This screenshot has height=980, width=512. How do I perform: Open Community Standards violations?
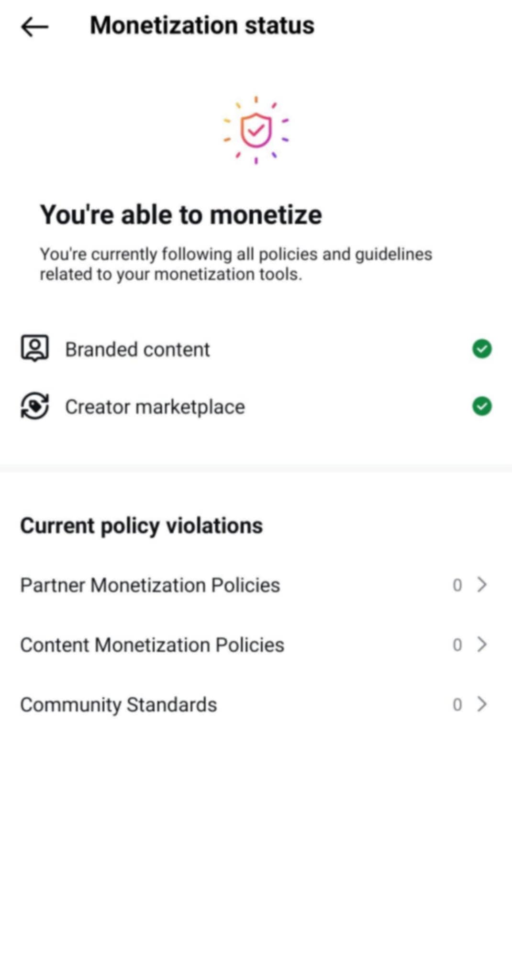tap(256, 704)
